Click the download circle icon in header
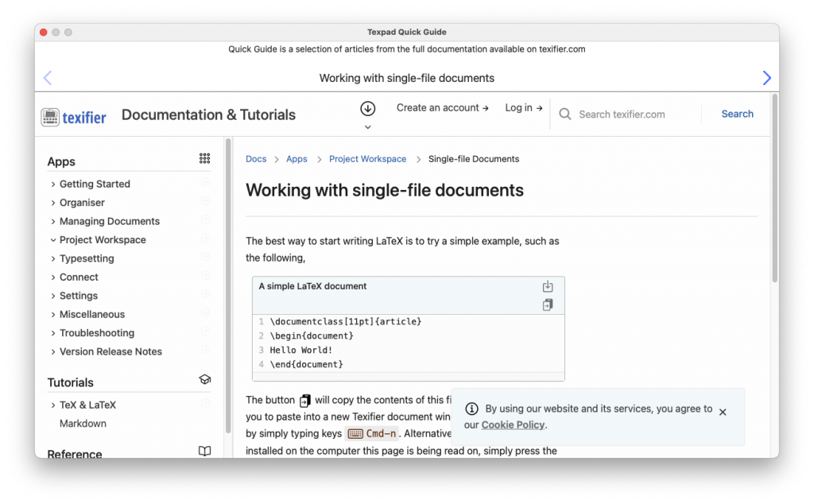Screen dimensions: 814x504 (367, 108)
